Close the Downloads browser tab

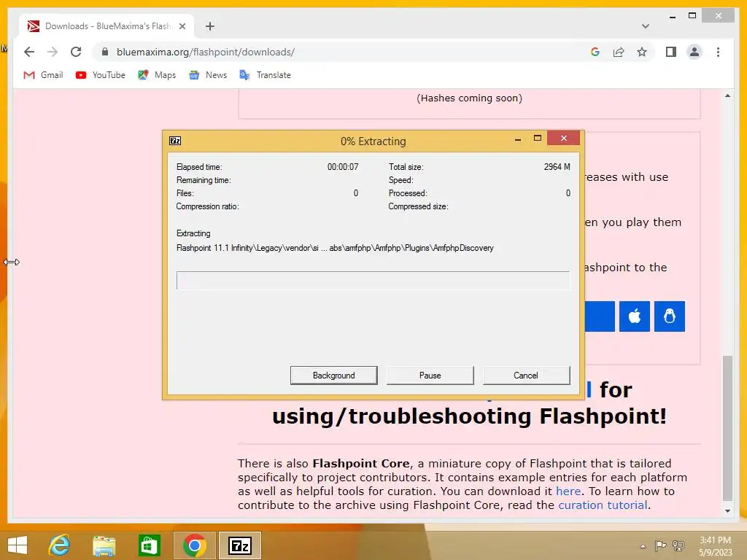[x=182, y=26]
